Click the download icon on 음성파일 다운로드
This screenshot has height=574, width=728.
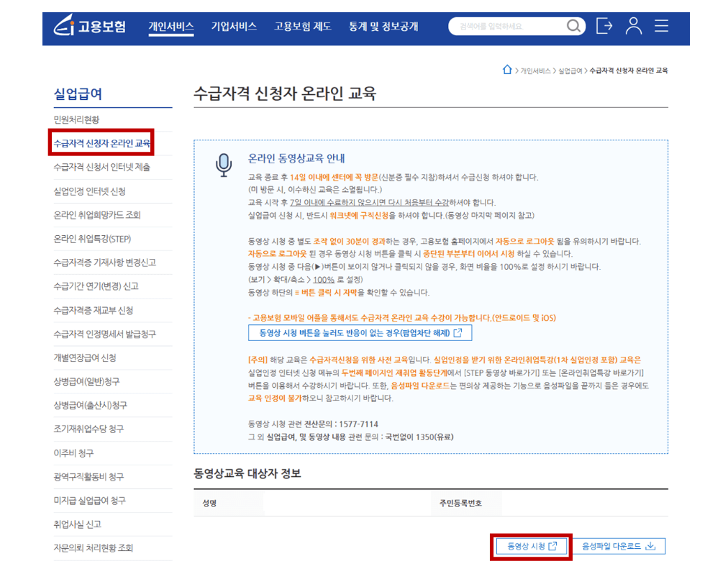coord(650,545)
